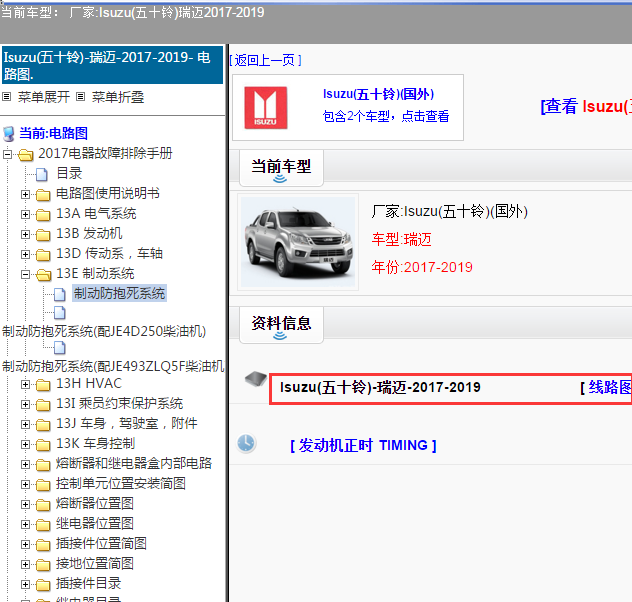
Task: Expand the 接地位置简图 node
Action: [25, 565]
